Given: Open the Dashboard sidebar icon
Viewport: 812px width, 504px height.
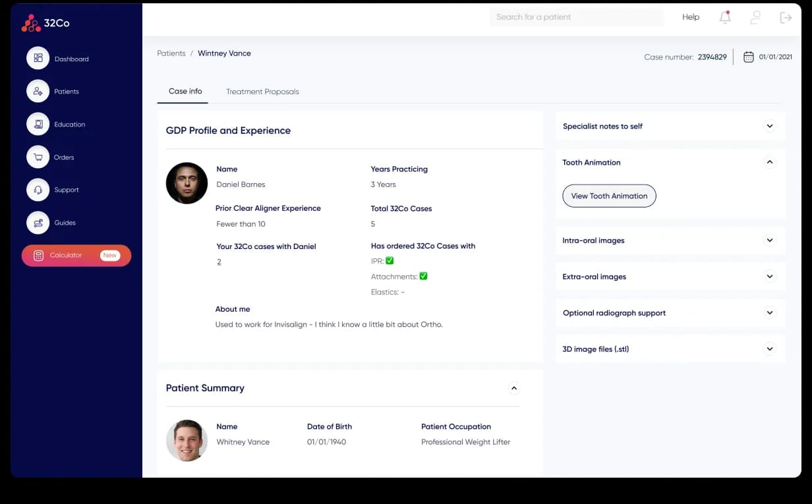Looking at the screenshot, I should tap(38, 58).
